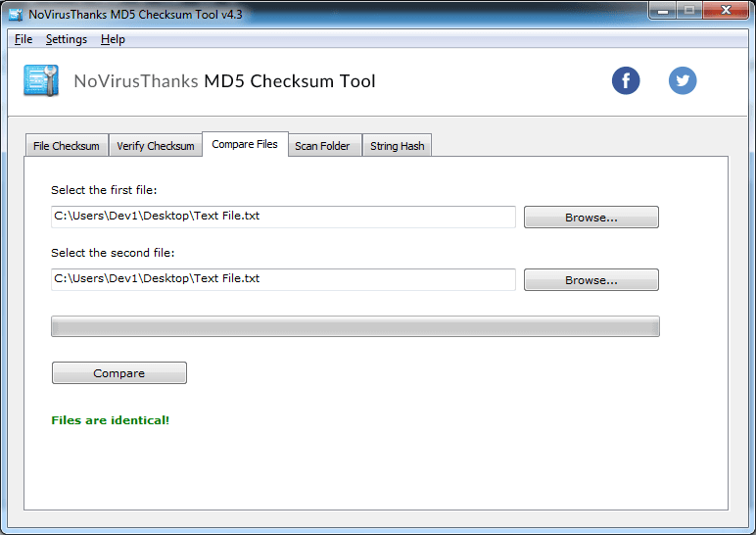Open the Help menu
756x535 pixels.
113,39
